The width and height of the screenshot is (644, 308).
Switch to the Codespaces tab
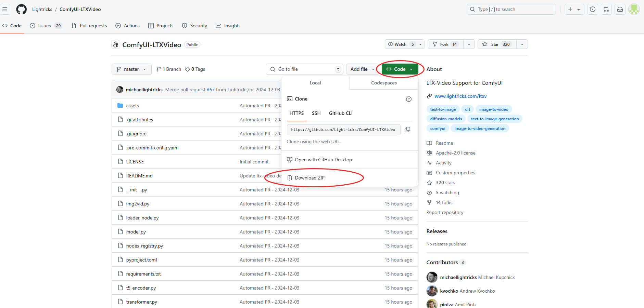click(x=384, y=83)
